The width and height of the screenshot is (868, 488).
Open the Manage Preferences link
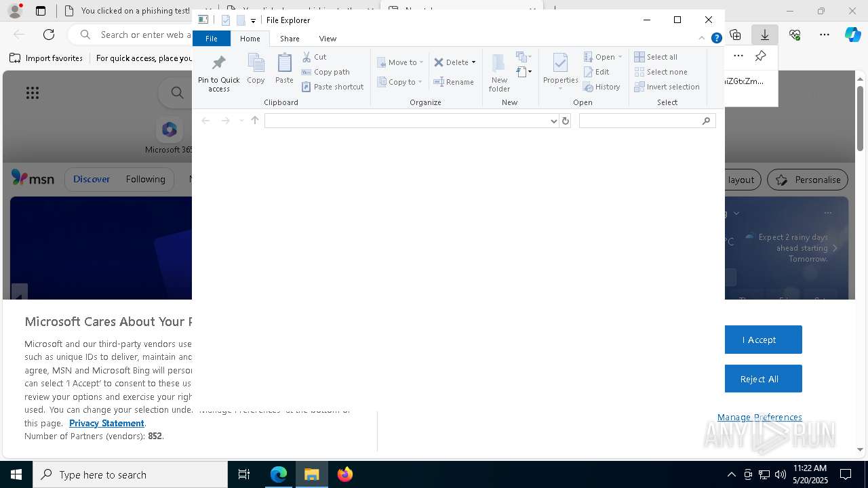pos(759,417)
